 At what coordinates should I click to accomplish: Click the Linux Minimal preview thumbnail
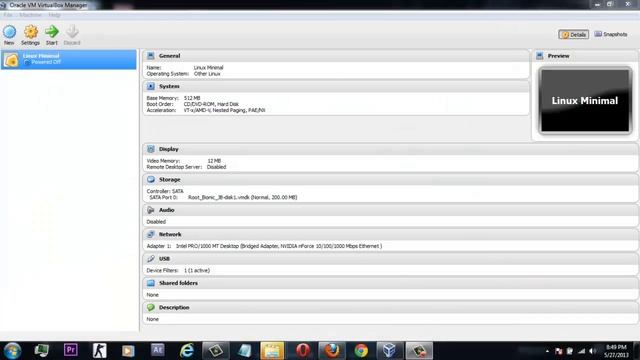585,100
